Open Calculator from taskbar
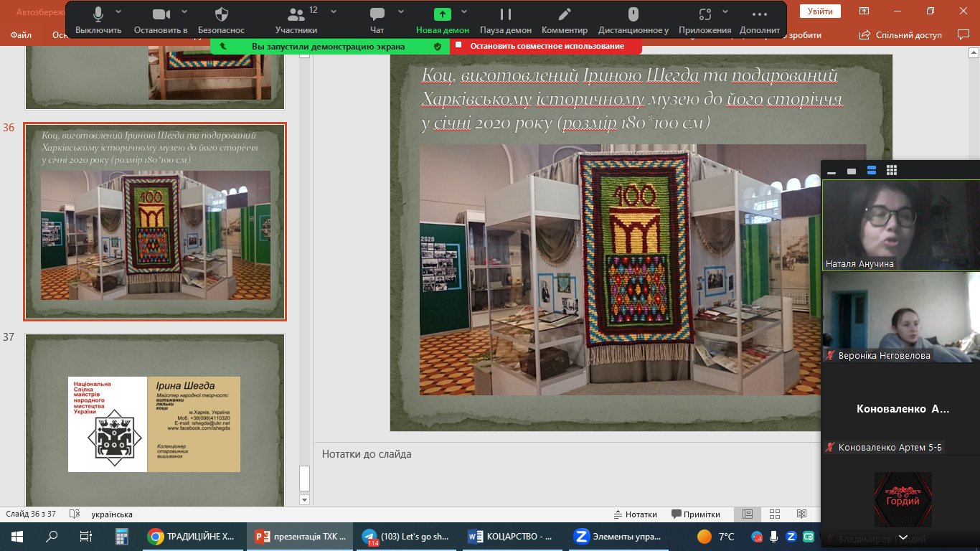980x551 pixels. point(121,537)
